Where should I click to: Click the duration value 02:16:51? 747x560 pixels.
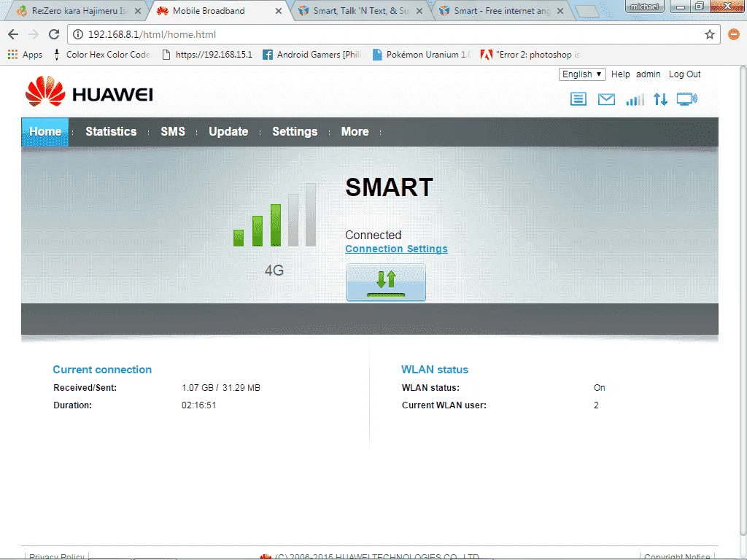198,405
